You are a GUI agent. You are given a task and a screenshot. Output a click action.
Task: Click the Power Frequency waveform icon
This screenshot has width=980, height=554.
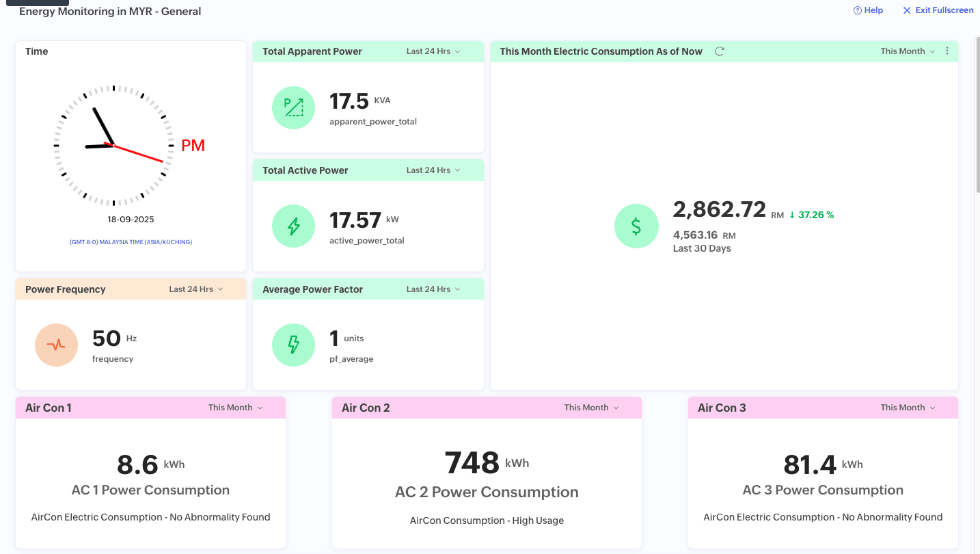coord(56,345)
